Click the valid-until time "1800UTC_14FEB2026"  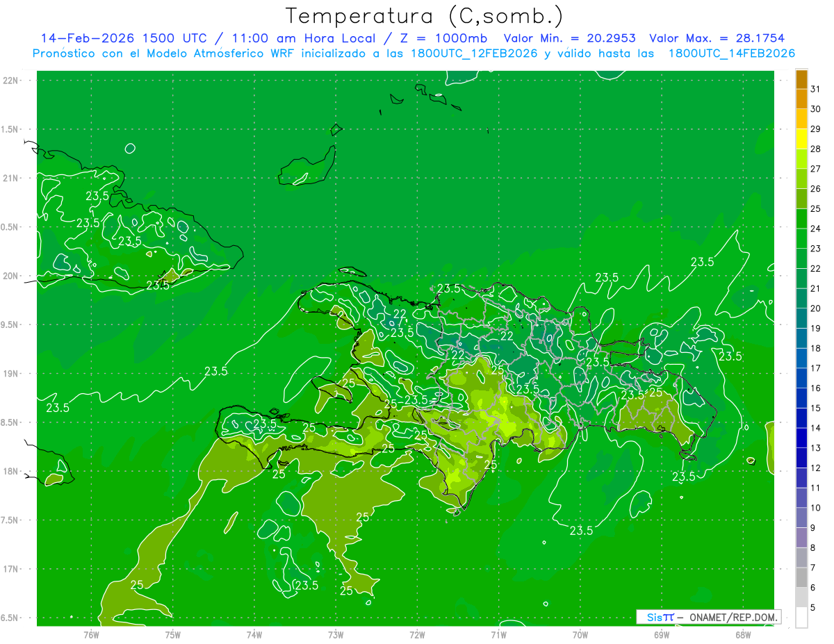731,53
